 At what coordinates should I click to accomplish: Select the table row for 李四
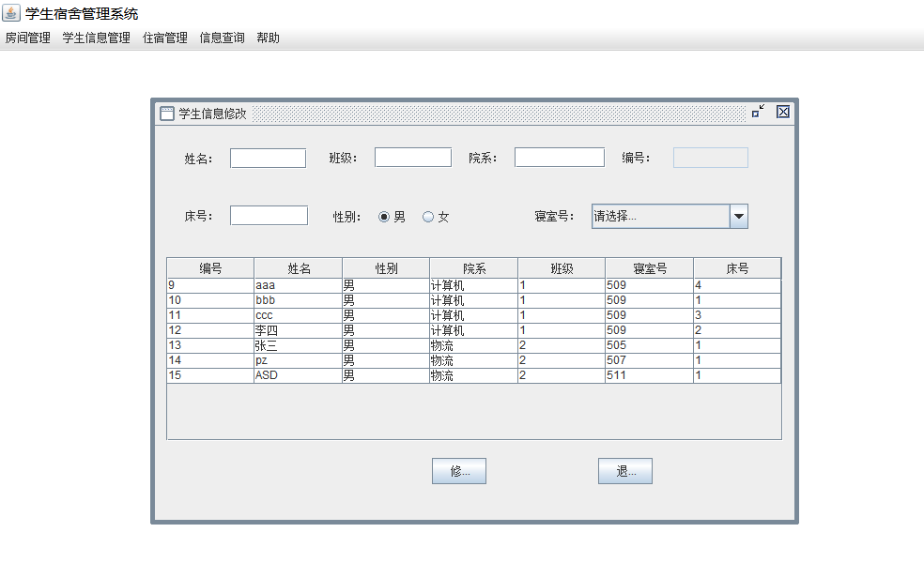[x=298, y=330]
